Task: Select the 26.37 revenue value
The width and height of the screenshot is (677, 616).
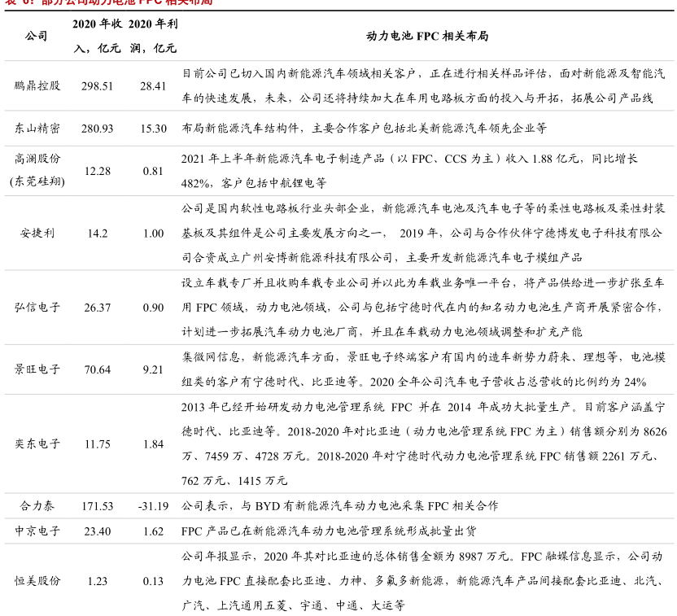Action: tap(97, 308)
